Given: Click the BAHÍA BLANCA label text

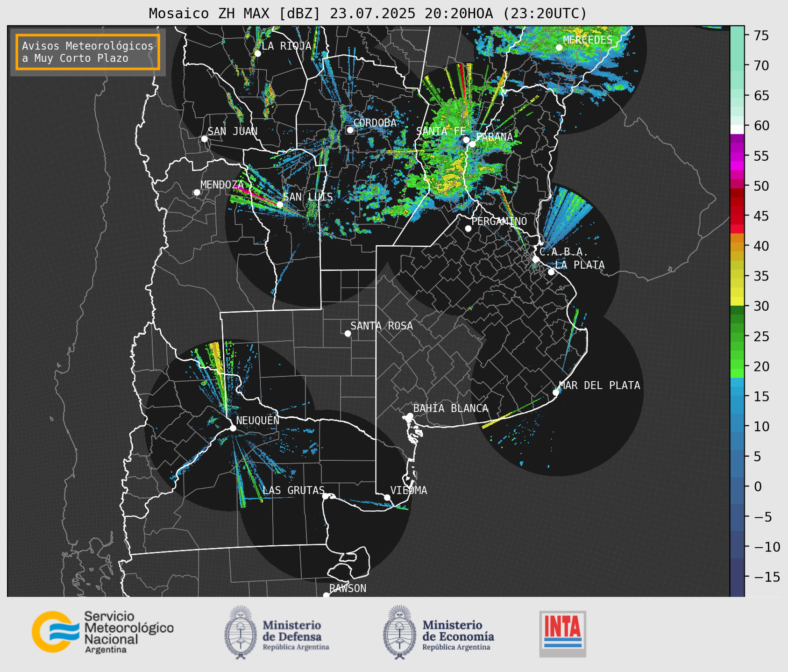Looking at the screenshot, I should pyautogui.click(x=451, y=408).
